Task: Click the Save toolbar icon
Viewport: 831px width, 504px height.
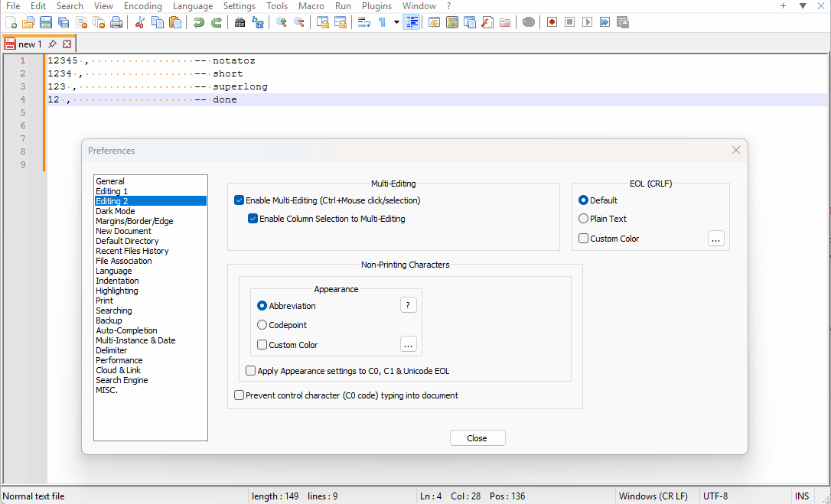Action: point(46,22)
